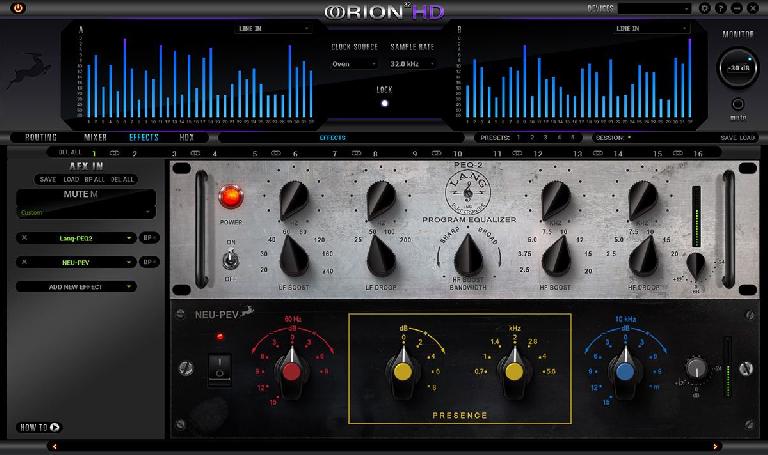
Task: Open help question mark icon
Action: click(720, 8)
